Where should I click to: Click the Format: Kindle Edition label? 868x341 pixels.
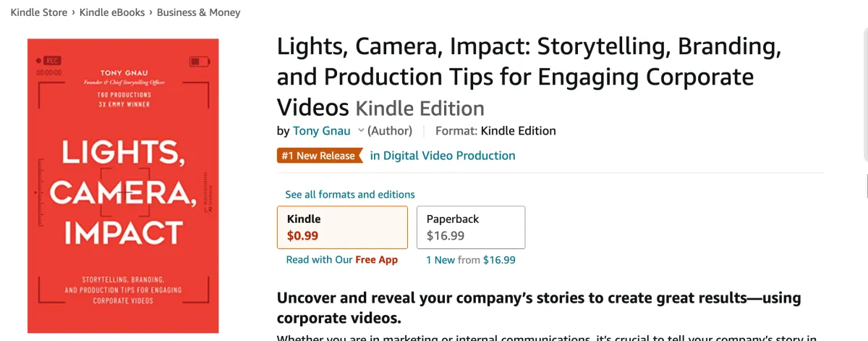495,131
